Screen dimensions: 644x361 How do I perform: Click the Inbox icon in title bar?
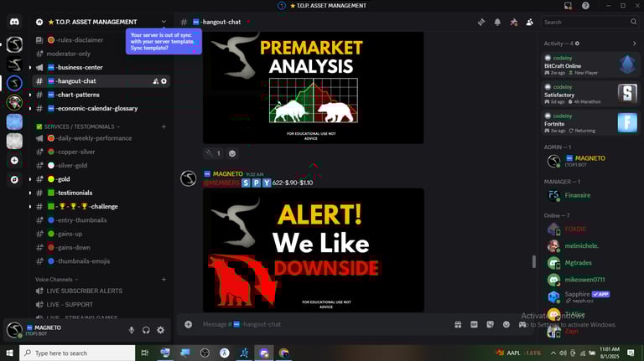click(x=568, y=6)
